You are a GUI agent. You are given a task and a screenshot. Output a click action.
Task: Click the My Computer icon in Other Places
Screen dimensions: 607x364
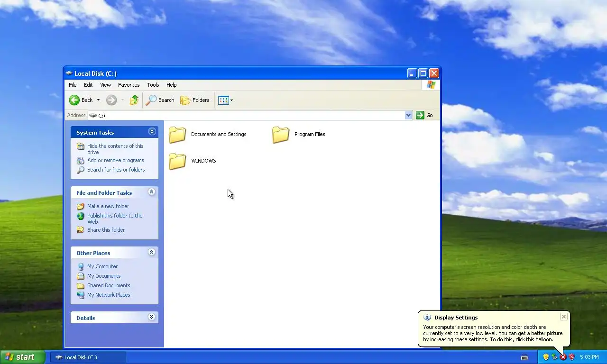[x=81, y=267]
